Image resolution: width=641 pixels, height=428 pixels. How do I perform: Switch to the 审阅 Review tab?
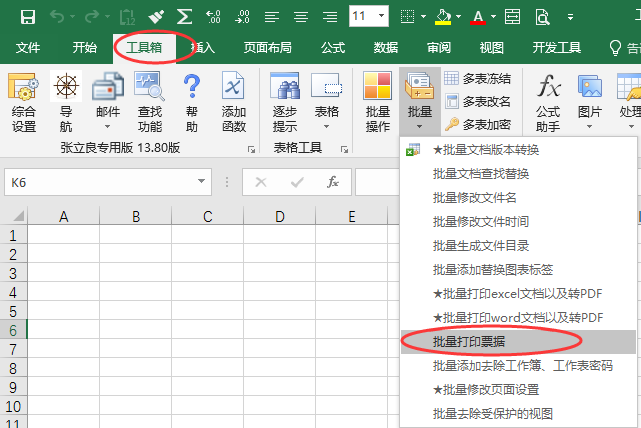tap(439, 48)
